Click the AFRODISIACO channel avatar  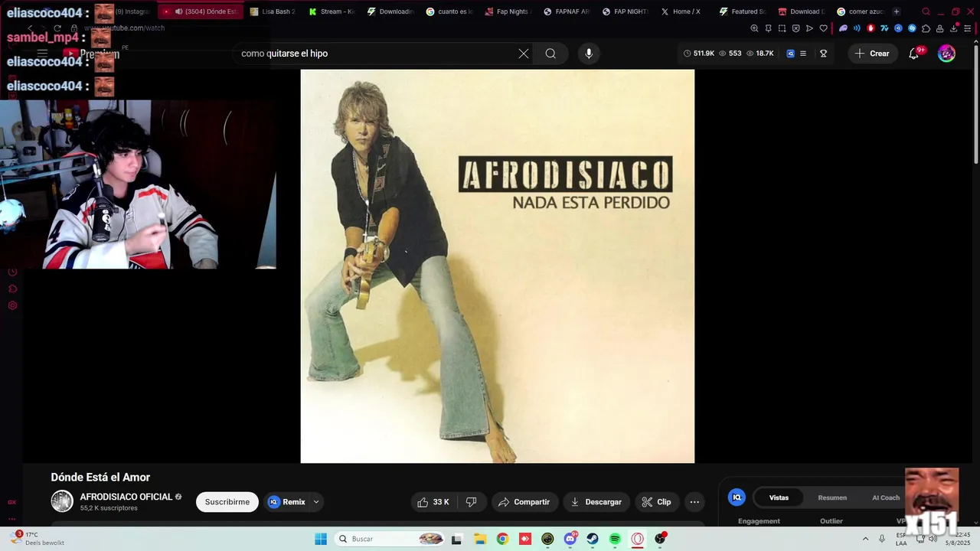point(62,501)
